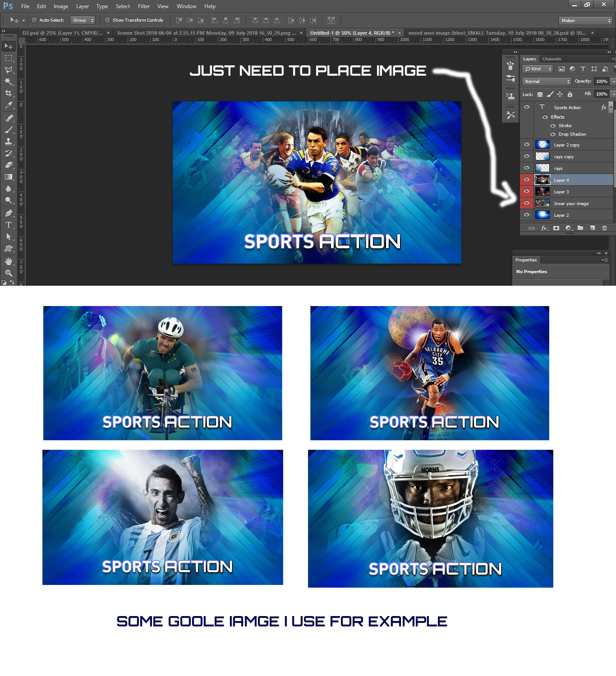This screenshot has width=616, height=676.
Task: Open the tool preset picker arrow
Action: (x=23, y=20)
